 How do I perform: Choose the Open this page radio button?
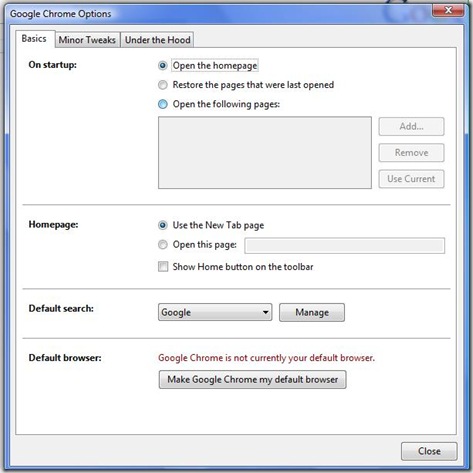coord(163,245)
